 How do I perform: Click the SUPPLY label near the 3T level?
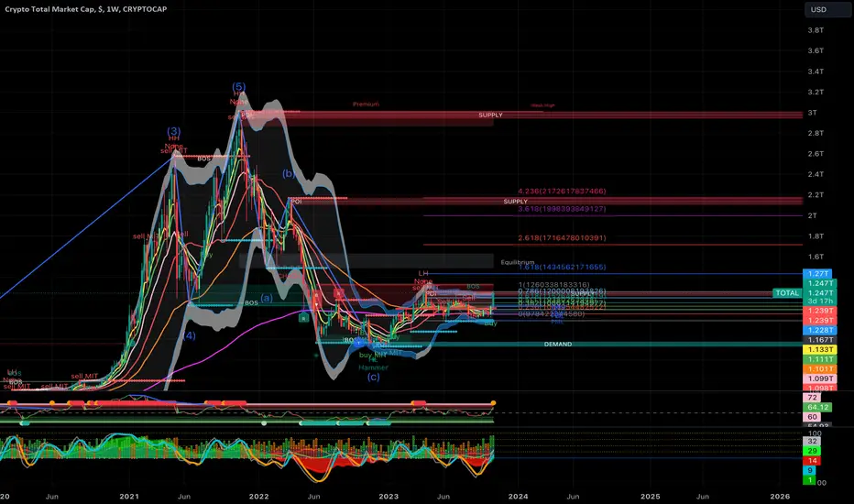(x=490, y=115)
